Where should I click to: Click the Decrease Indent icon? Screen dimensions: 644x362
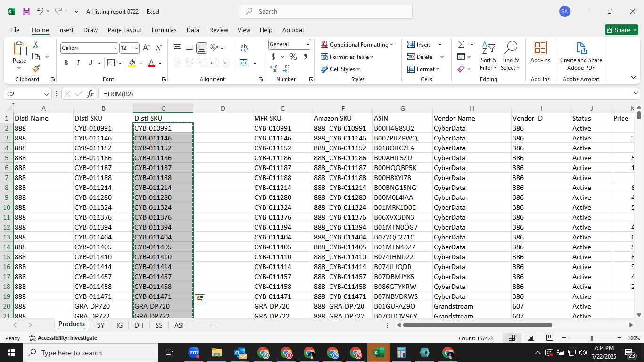click(x=214, y=63)
